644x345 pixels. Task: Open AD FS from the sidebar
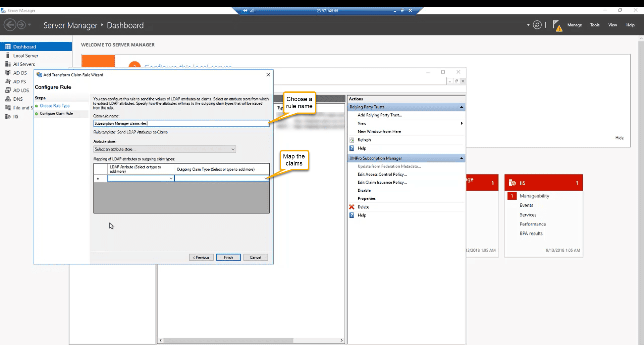(x=19, y=81)
